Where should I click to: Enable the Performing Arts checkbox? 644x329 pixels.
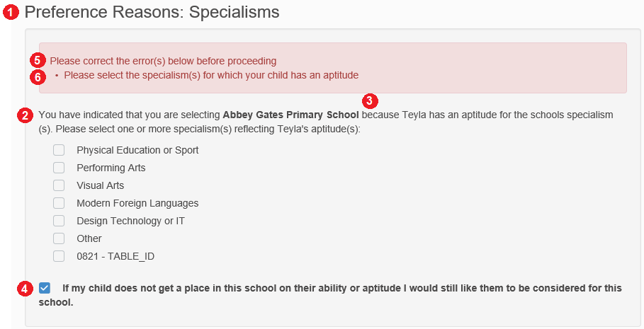point(59,168)
